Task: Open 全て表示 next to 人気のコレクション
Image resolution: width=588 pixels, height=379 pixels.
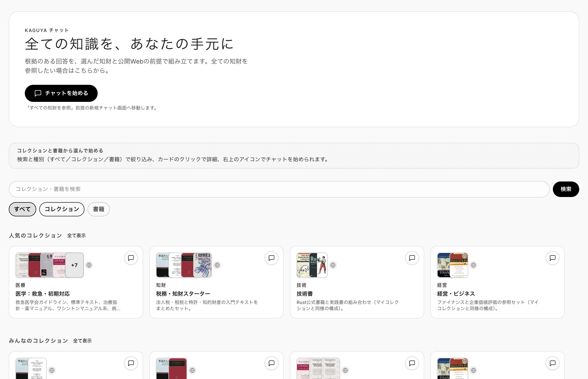Action: point(76,236)
